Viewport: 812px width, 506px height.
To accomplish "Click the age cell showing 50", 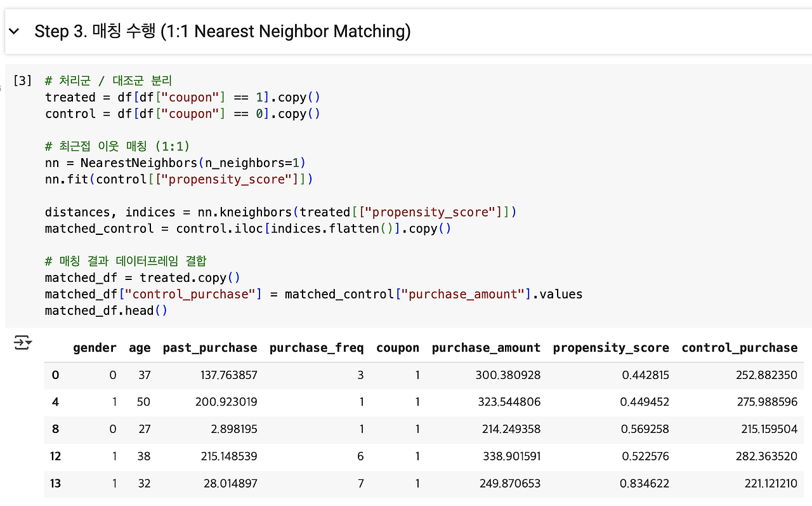I will (x=144, y=402).
